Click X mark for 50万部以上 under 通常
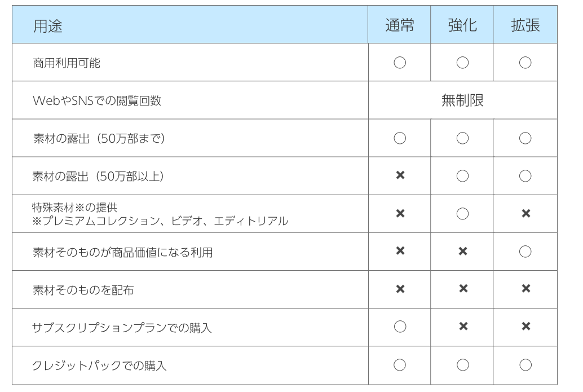 pos(400,176)
